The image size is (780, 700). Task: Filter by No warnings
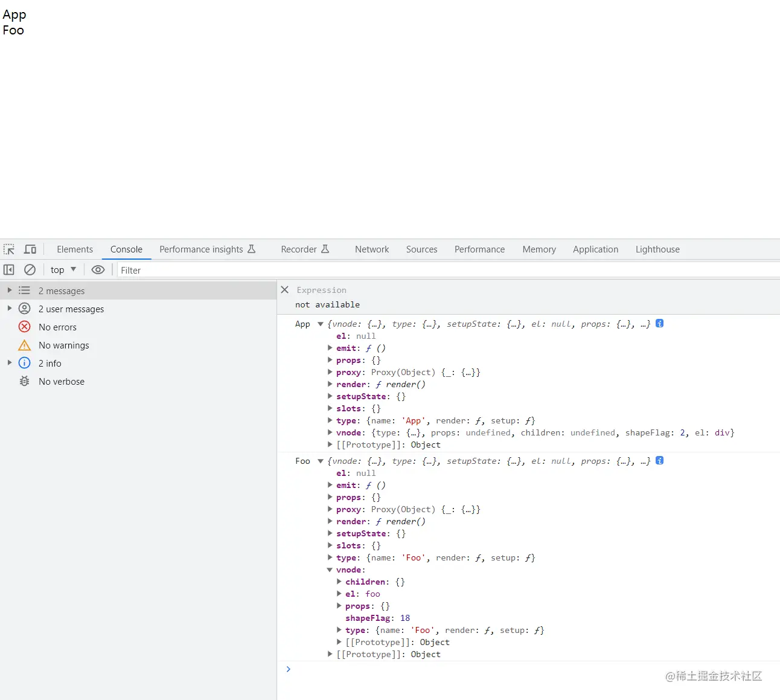click(x=64, y=345)
